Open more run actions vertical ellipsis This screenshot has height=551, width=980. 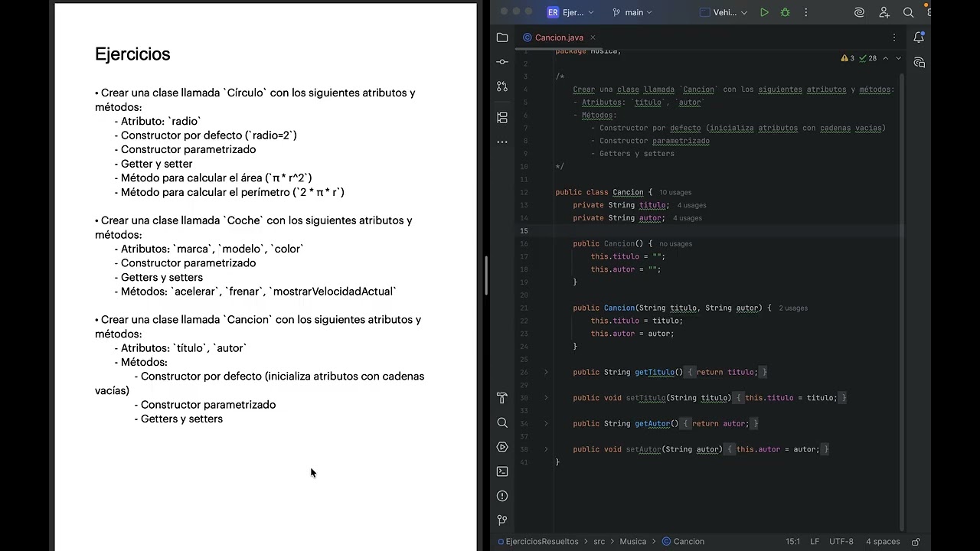(x=805, y=12)
